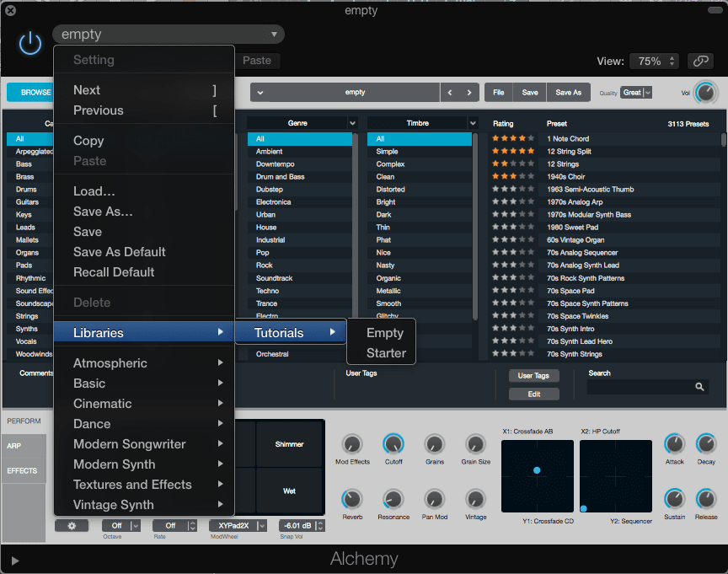Select the Metallic timbre

[419, 291]
